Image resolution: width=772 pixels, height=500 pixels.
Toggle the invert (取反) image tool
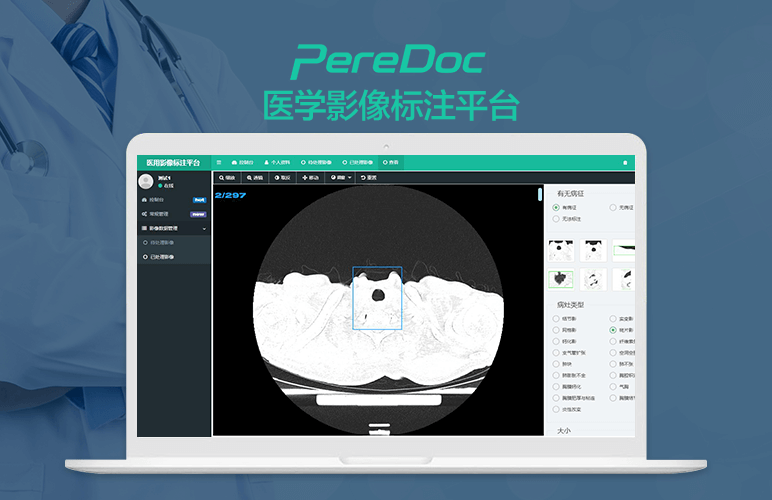coord(282,177)
